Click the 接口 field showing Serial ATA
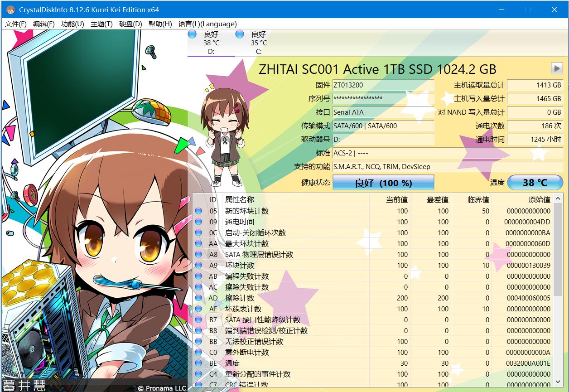Viewport: 569px width, 392px height. pyautogui.click(x=383, y=112)
